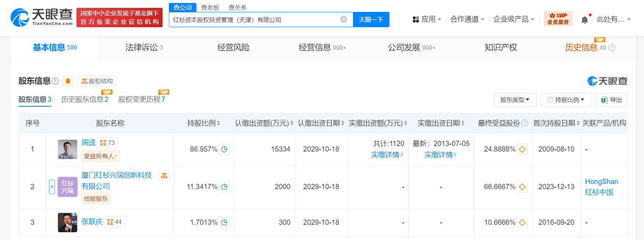
Task: Click equity structure icon beside 厦门红杉兴瑞
Action: [x=164, y=175]
